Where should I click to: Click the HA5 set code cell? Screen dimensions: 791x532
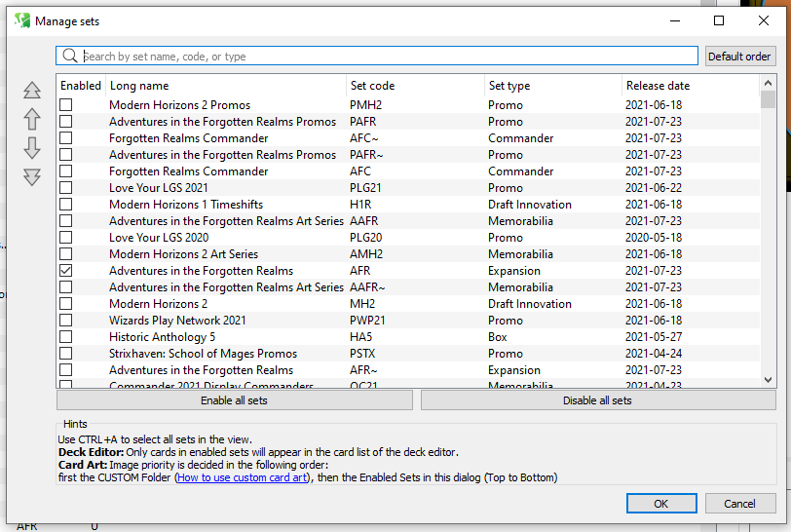pyautogui.click(x=360, y=337)
